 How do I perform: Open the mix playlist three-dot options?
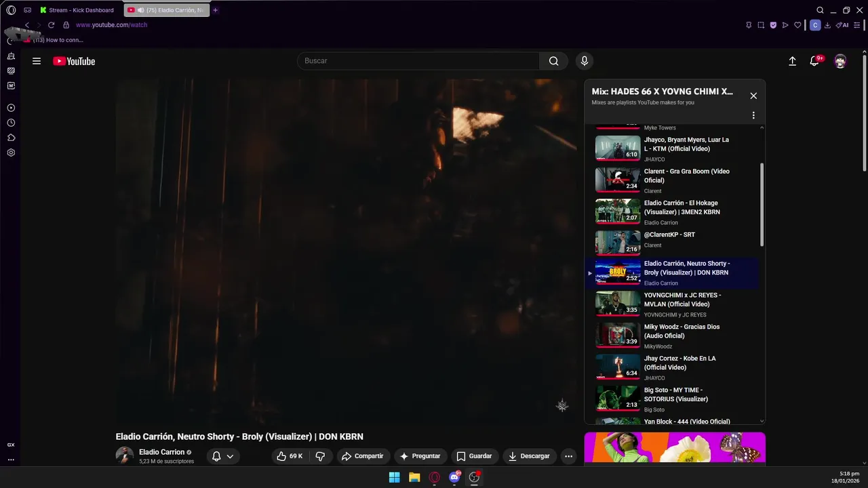753,115
